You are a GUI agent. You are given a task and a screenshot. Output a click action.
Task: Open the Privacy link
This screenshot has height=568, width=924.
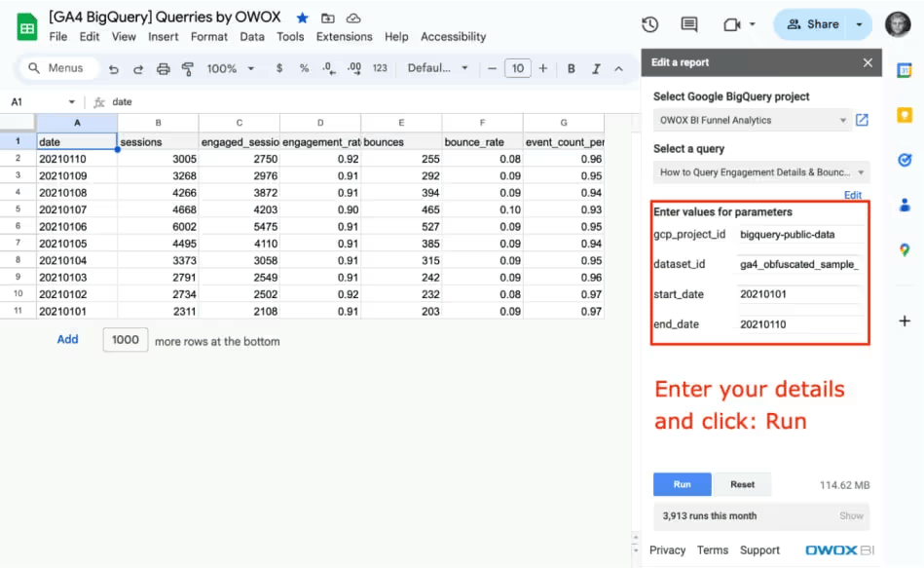click(667, 550)
